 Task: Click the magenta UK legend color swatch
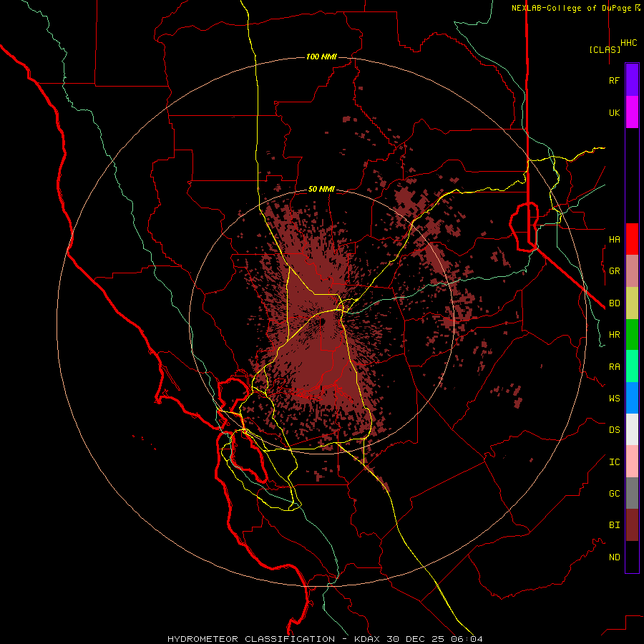point(632,112)
